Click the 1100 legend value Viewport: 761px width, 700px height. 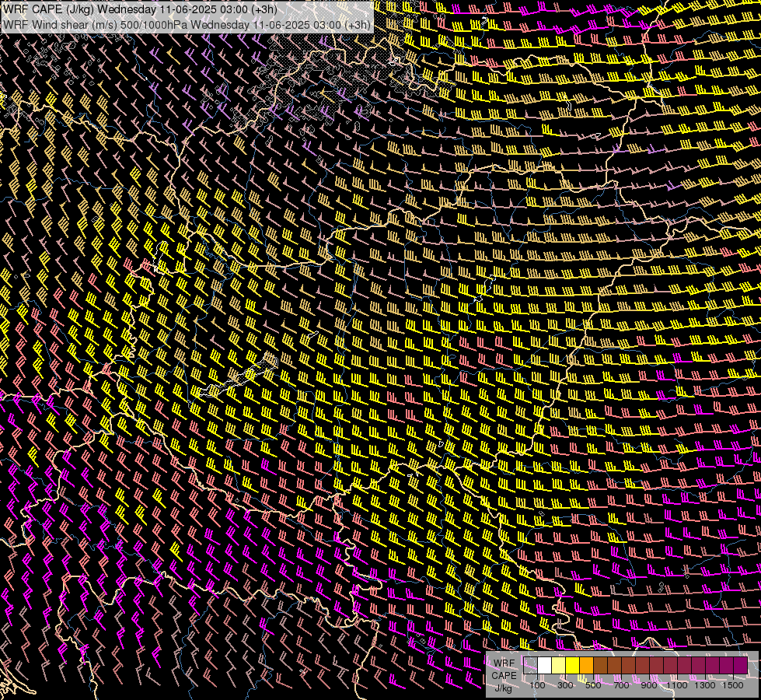pos(677,685)
